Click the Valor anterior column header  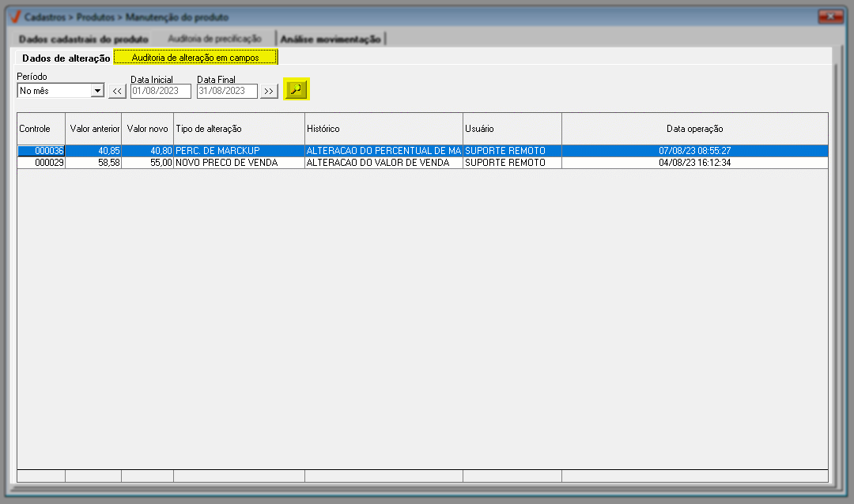click(x=93, y=129)
